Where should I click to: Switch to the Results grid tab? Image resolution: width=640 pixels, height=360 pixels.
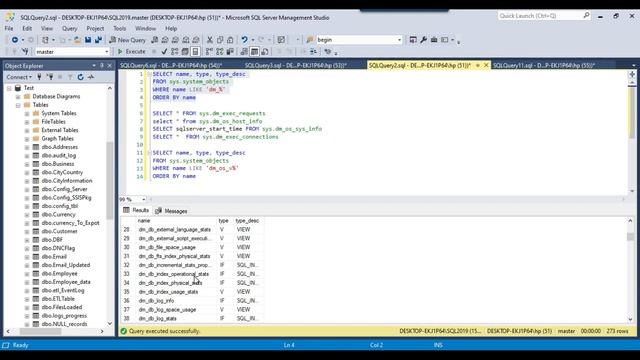point(136,210)
